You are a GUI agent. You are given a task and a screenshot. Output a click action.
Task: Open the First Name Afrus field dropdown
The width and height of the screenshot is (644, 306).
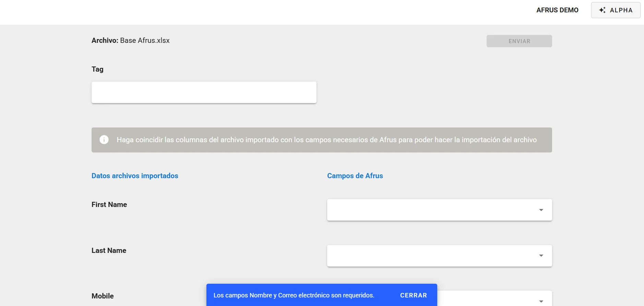[x=439, y=210]
